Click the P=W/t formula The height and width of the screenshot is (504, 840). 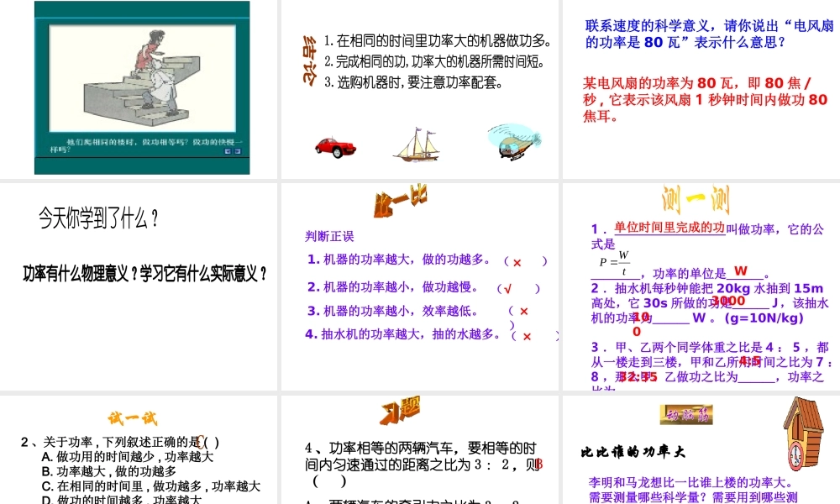pyautogui.click(x=615, y=262)
